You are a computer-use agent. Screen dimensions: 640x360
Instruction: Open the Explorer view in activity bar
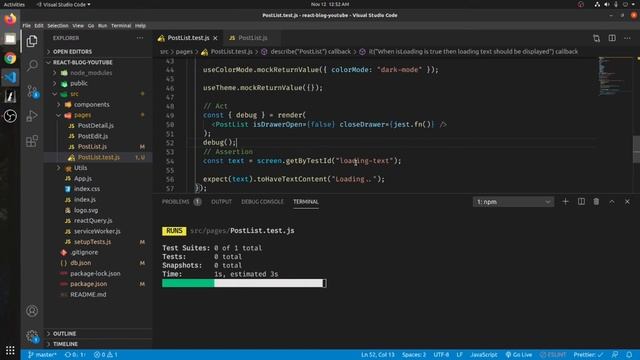[32, 41]
